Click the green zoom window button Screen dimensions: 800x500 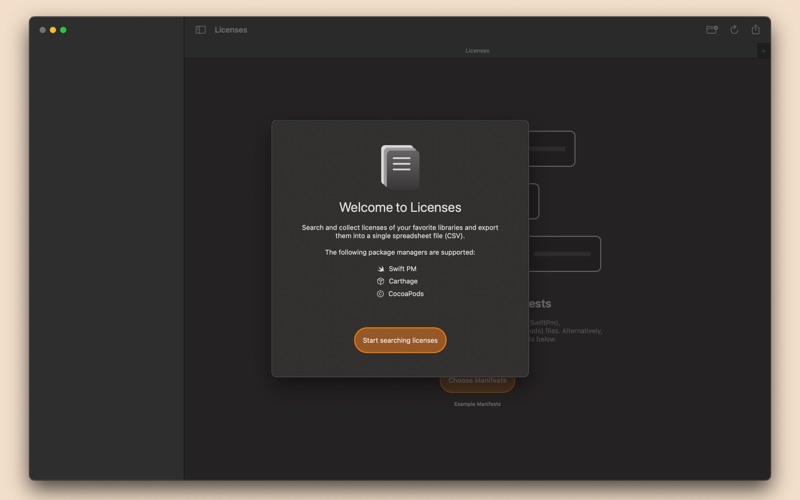tap(63, 30)
